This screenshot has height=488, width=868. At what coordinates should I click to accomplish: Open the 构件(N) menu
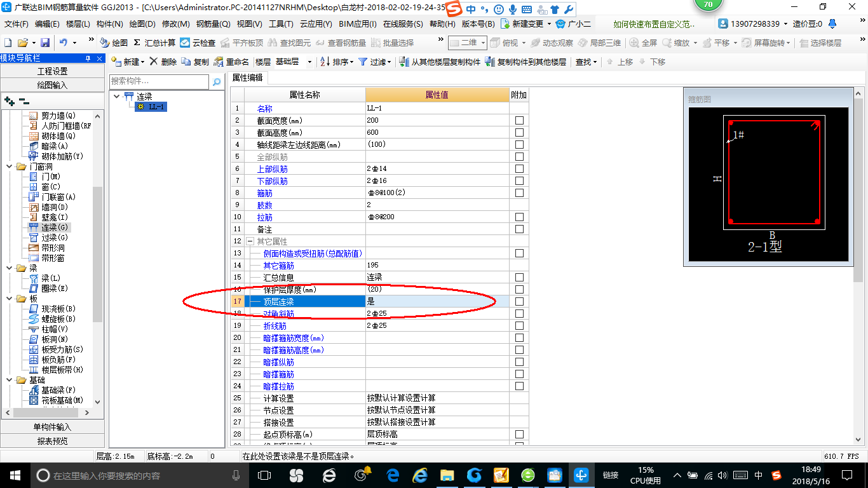pos(109,24)
